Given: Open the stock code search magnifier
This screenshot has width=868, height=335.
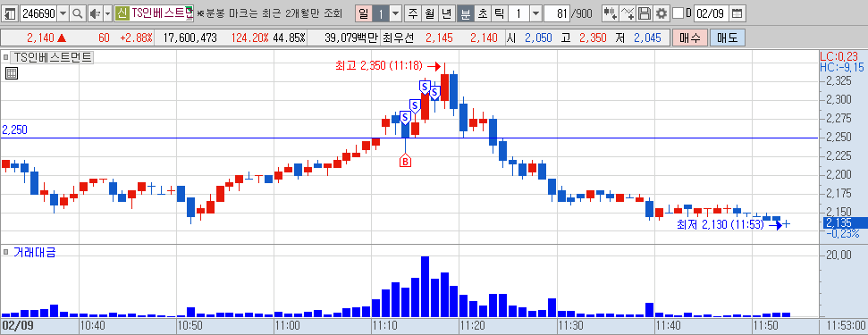Looking at the screenshot, I should click(x=78, y=13).
